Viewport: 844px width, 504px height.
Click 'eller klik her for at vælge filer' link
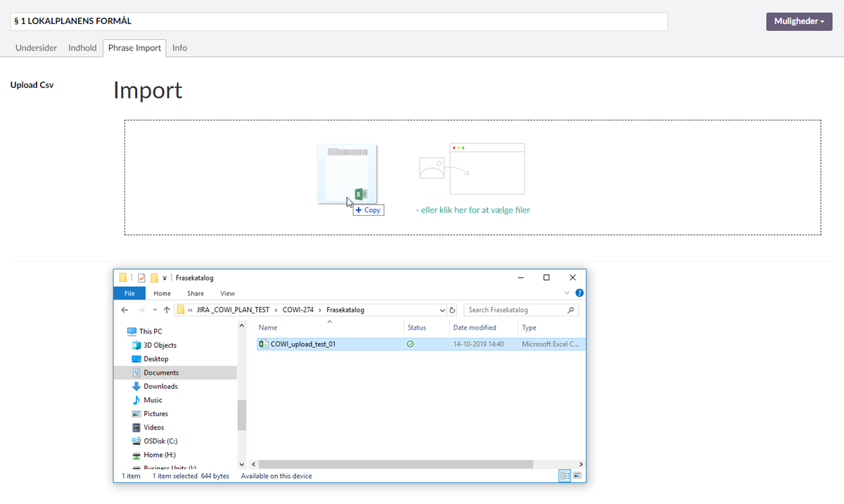coord(473,209)
